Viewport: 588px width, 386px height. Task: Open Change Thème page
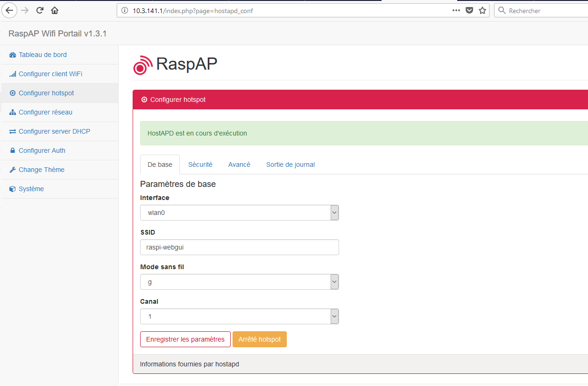coord(42,170)
